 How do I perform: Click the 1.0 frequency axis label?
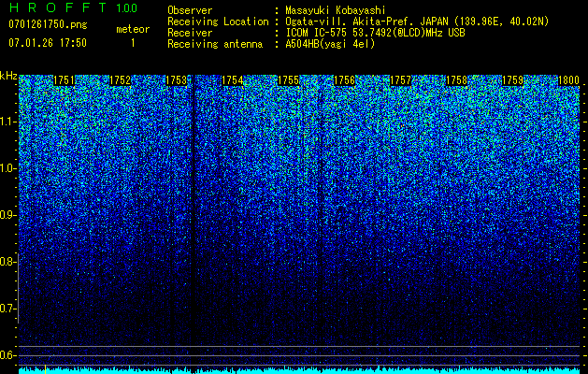point(6,168)
